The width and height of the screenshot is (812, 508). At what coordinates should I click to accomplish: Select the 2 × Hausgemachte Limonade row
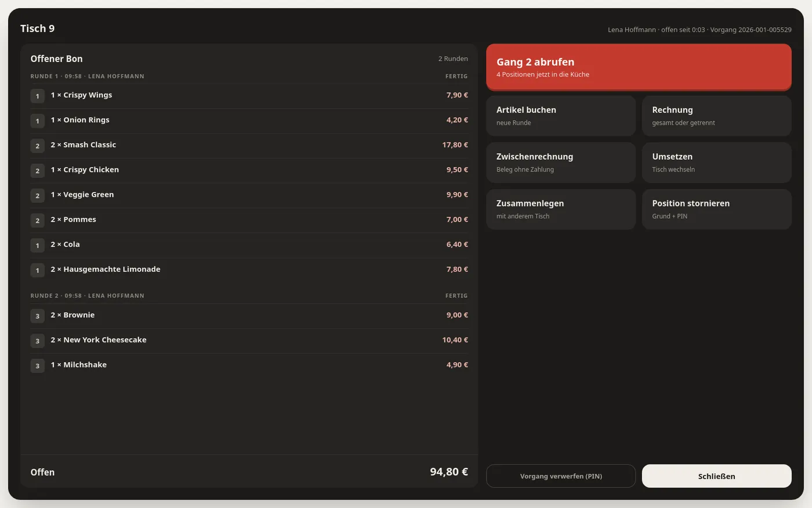coord(249,271)
